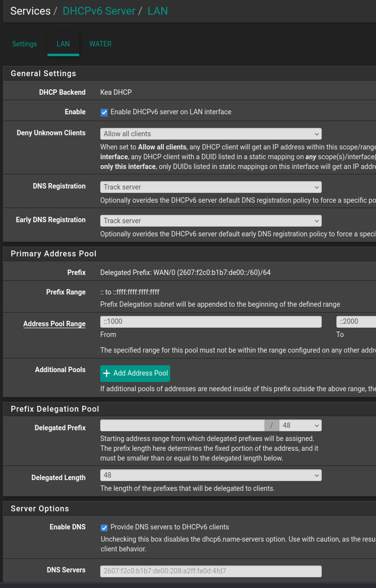The width and height of the screenshot is (376, 588).
Task: Click the plus icon on Add Address Pool
Action: (107, 373)
